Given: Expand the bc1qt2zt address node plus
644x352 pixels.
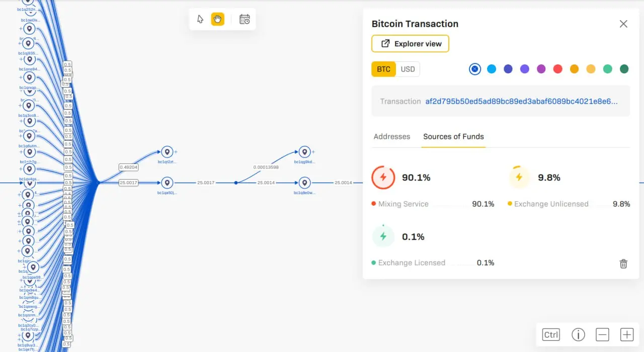Looking at the screenshot, I should pos(176,151).
